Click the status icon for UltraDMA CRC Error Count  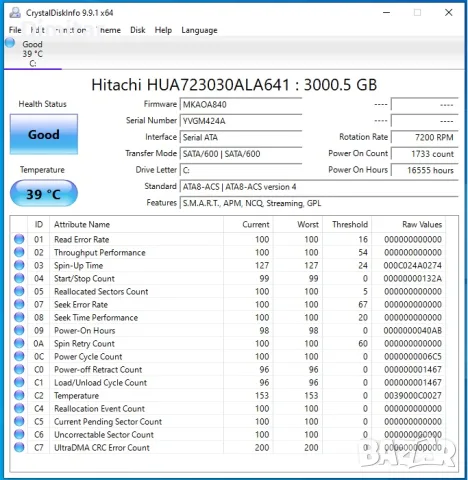click(19, 447)
